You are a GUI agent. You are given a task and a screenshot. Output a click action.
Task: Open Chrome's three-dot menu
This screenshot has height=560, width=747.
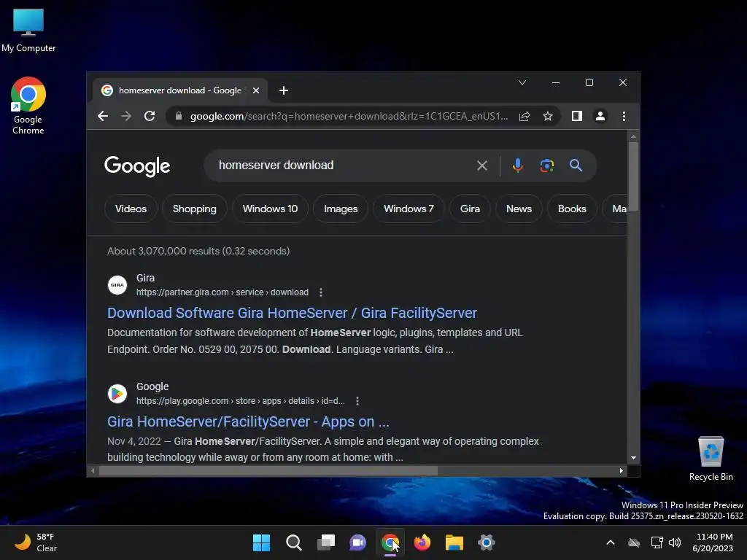coord(624,116)
